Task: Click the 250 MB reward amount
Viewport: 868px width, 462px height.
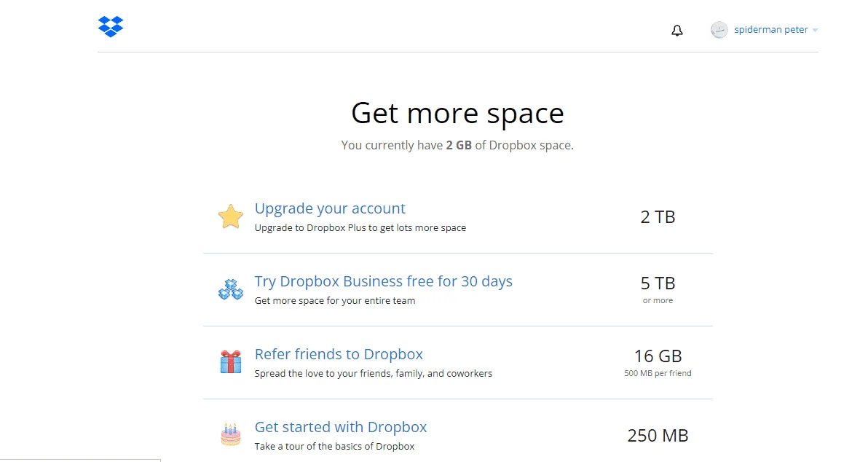Action: point(658,436)
